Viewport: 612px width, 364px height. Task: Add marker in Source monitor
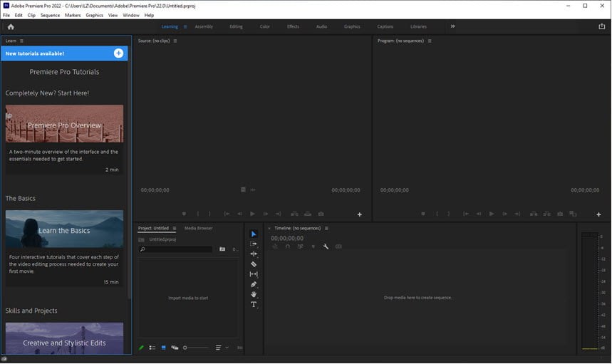pos(184,214)
